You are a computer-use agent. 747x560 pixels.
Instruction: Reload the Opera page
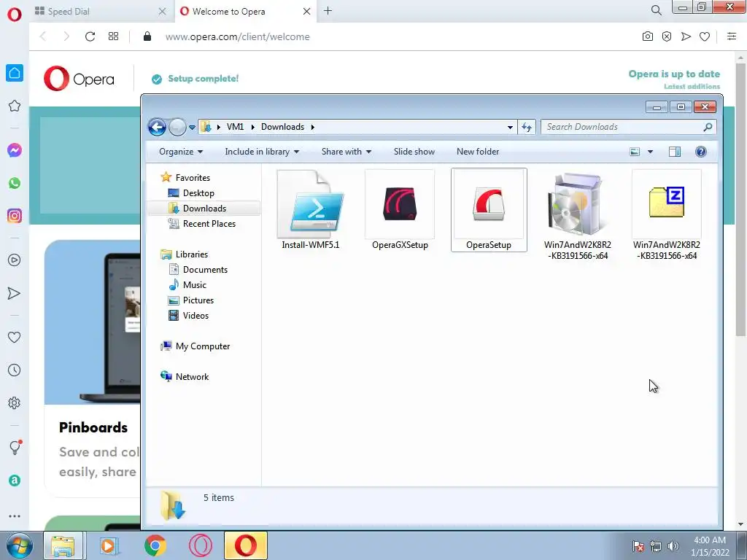90,36
